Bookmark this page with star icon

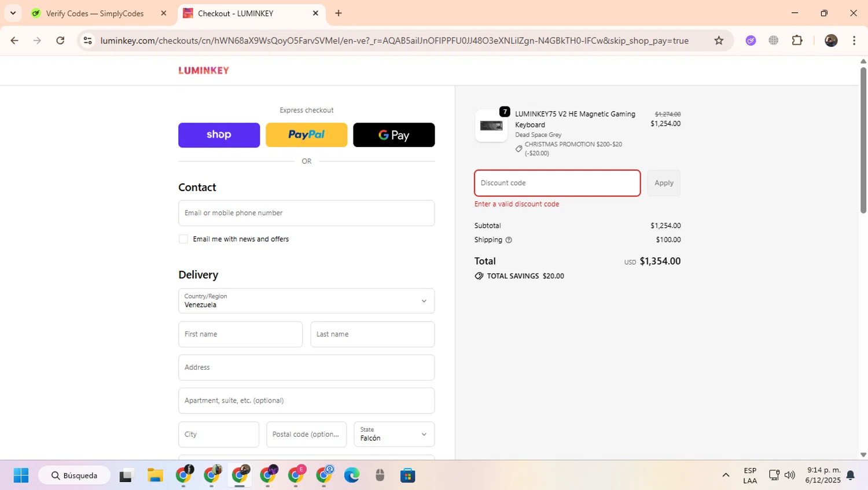coord(719,40)
